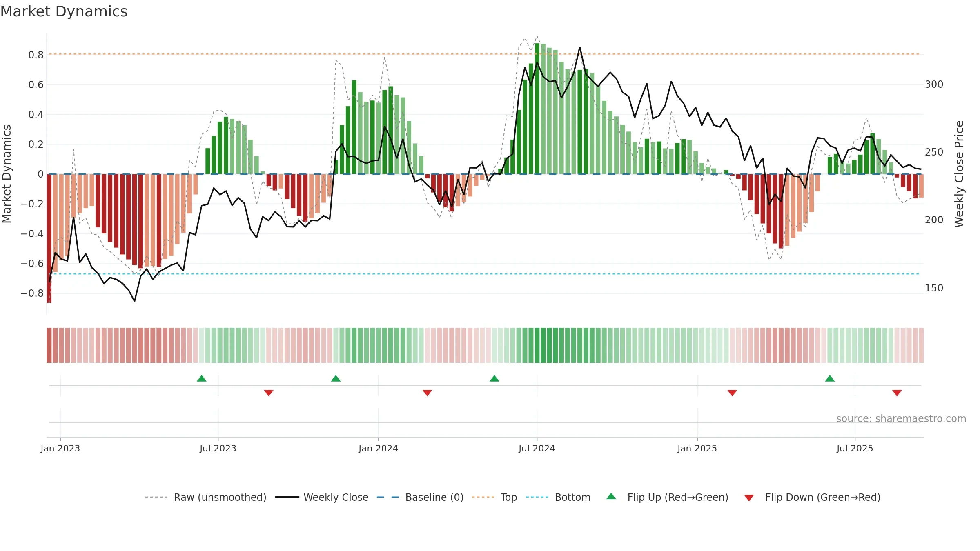Viewport: 980px width, 551px height.
Task: Click the green flip-up marker before Jul 2025
Action: [830, 378]
